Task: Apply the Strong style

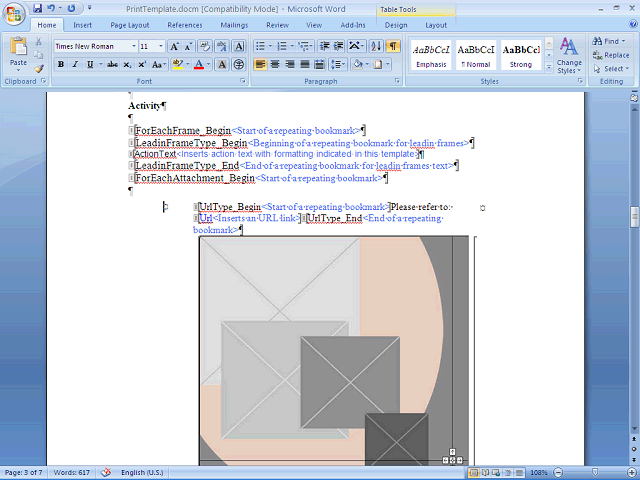Action: tap(520, 55)
